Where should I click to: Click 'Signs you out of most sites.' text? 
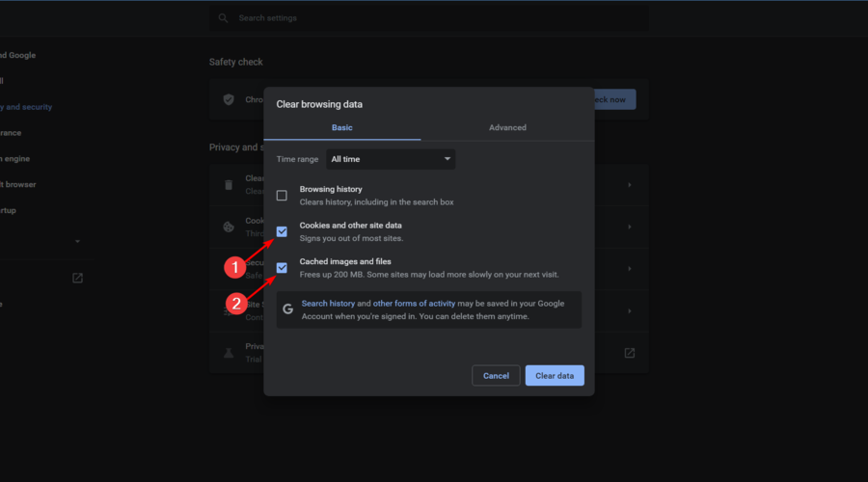click(x=351, y=238)
